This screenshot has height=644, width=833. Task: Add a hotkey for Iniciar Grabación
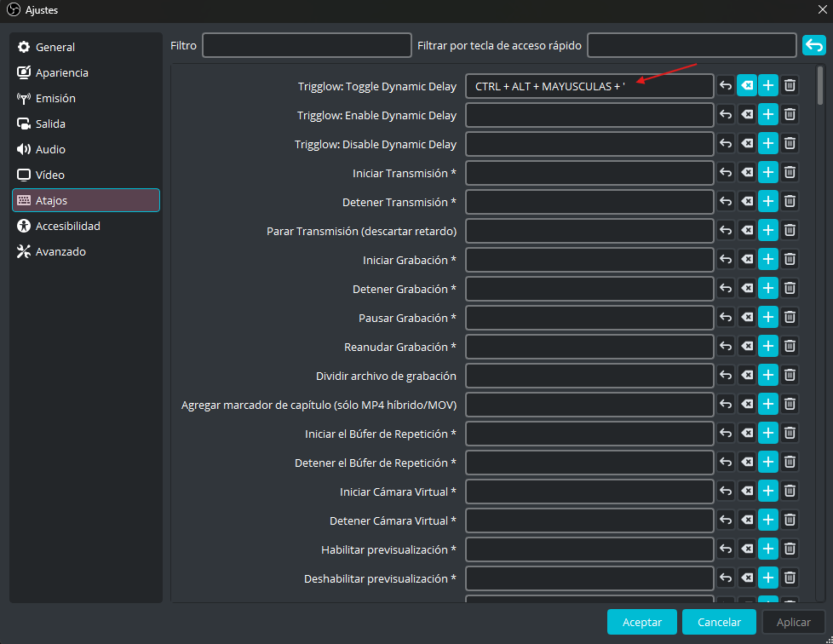pyautogui.click(x=768, y=259)
